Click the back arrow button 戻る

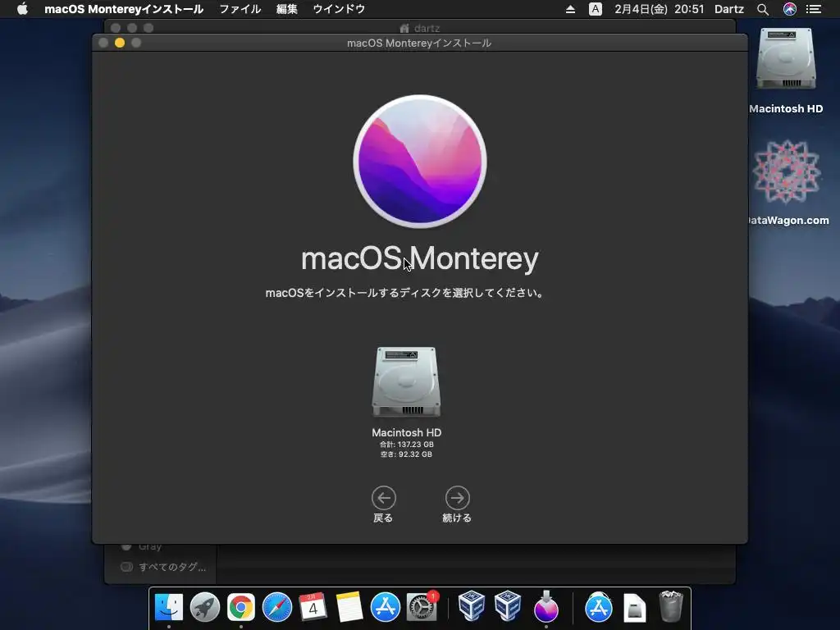384,498
